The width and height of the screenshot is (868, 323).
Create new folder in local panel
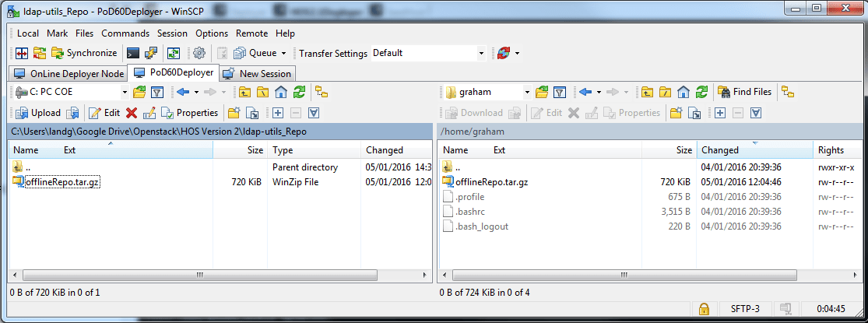234,113
